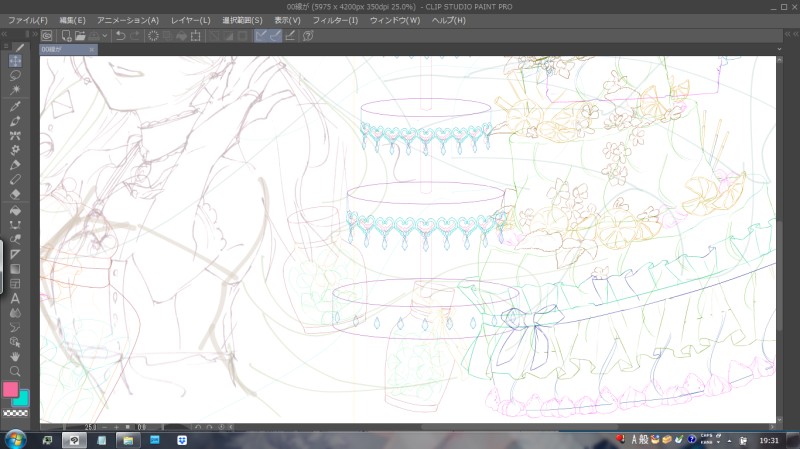Open ウィンドウ(W) menu

395,20
